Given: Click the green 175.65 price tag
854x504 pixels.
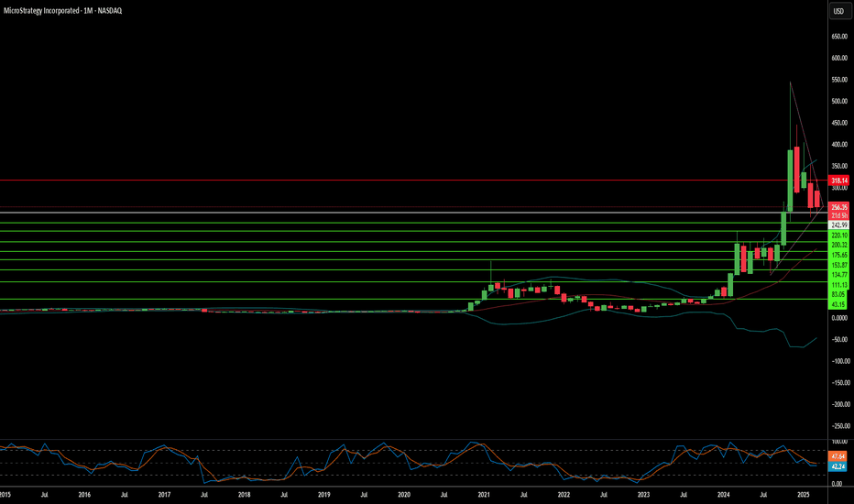Looking at the screenshot, I should [838, 255].
